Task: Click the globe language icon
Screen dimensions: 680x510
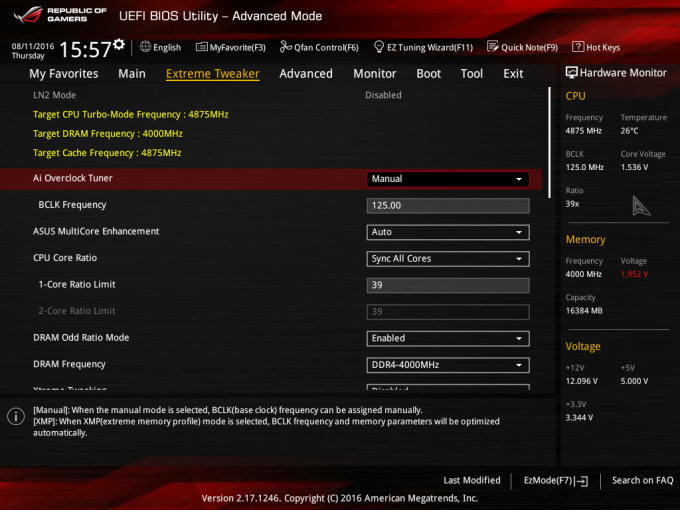Action: [145, 47]
